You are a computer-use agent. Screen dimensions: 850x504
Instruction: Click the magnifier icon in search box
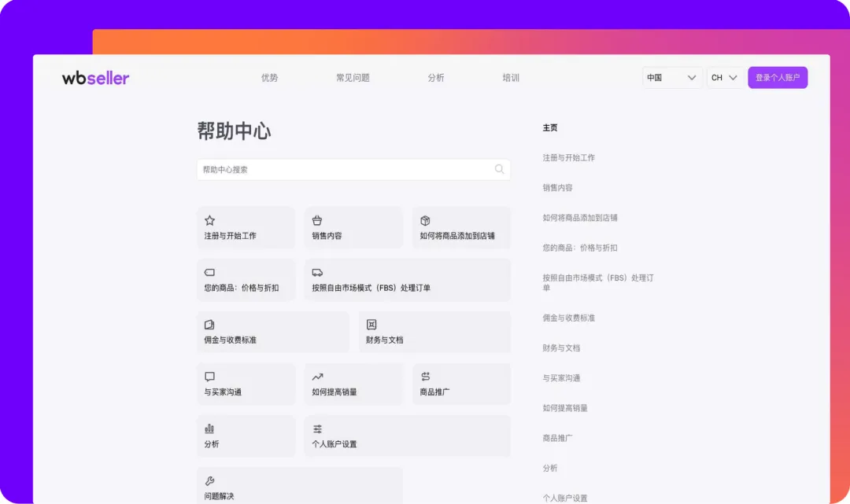[499, 169]
